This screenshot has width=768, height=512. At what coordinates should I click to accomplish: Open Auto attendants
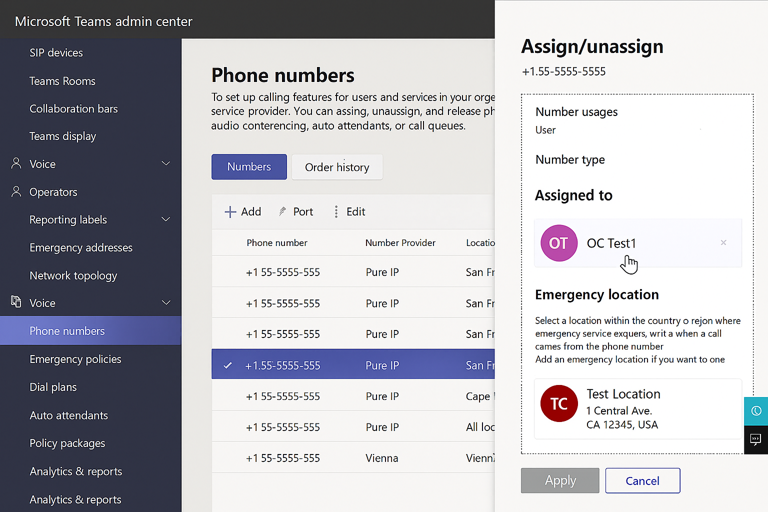69,415
